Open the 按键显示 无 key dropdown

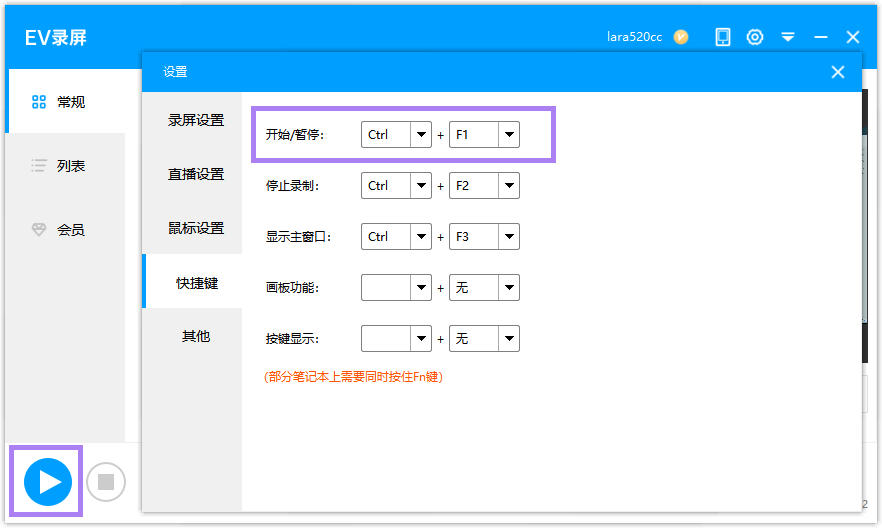[509, 339]
